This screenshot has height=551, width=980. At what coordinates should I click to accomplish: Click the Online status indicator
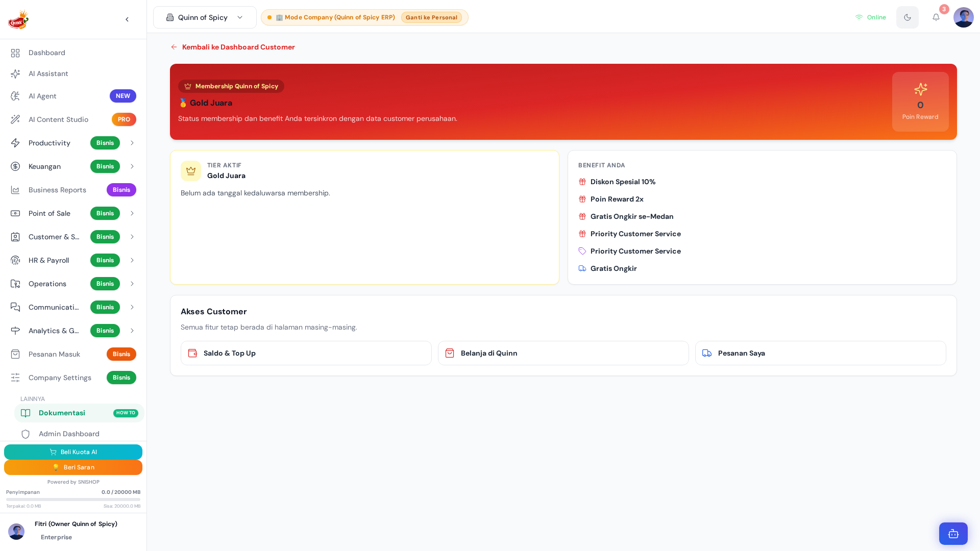click(x=871, y=17)
